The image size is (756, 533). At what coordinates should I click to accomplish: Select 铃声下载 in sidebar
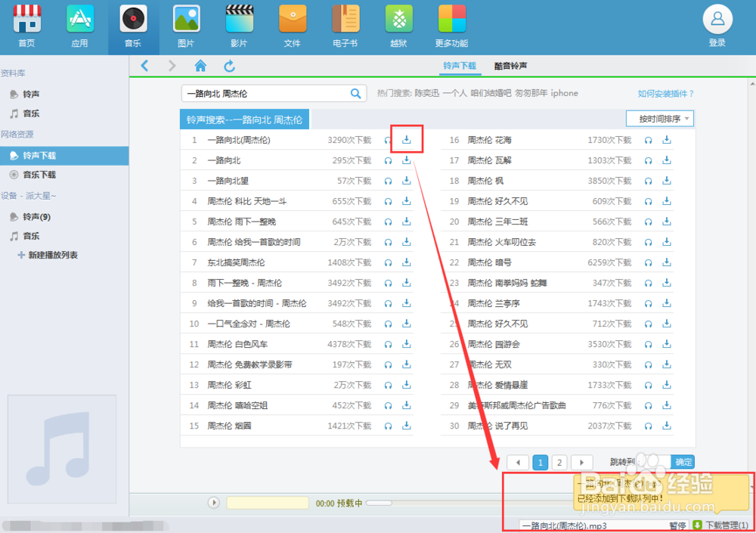click(x=64, y=155)
